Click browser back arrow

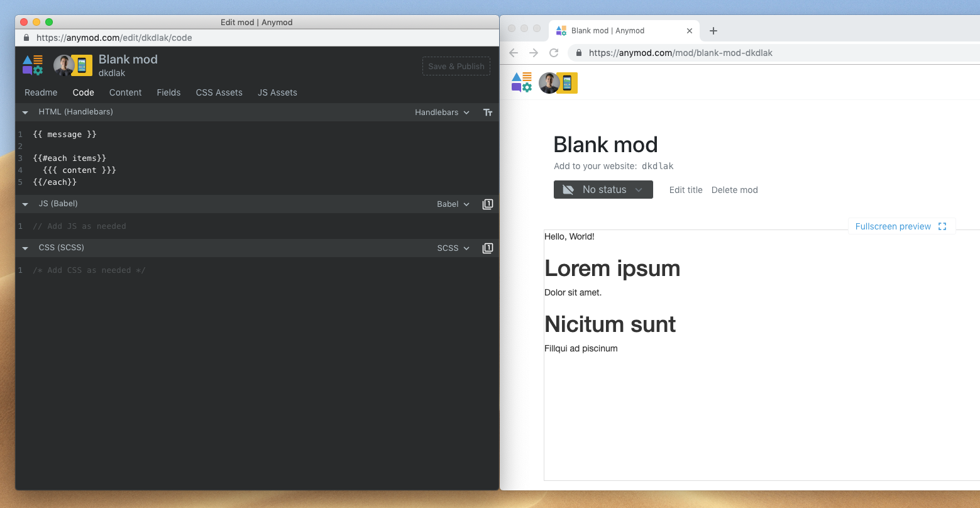514,53
